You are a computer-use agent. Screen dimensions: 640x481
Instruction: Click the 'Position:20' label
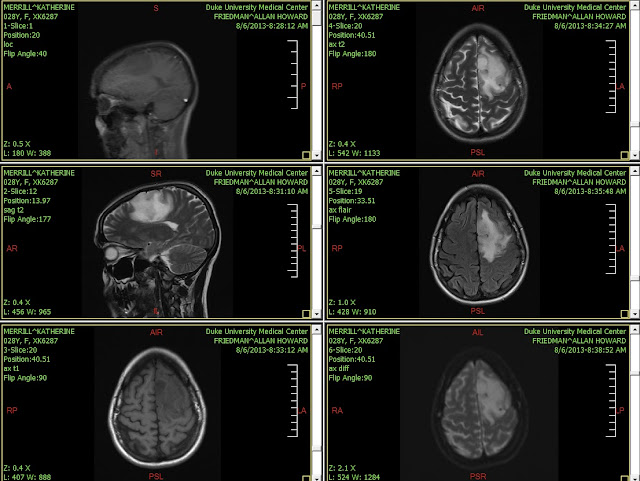(22, 35)
